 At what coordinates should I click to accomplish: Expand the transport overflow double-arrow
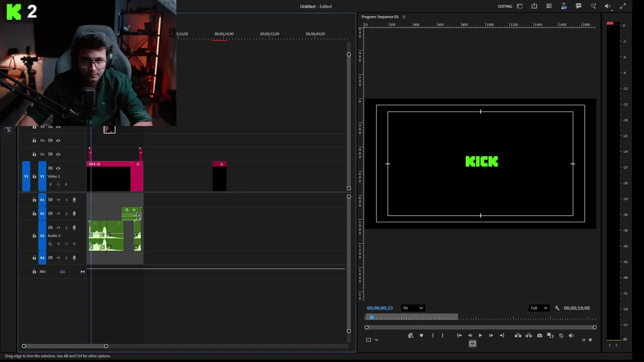584,340
